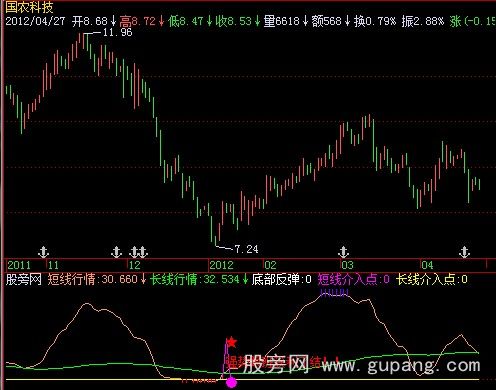Select the 2012 label on the time axis

222,265
